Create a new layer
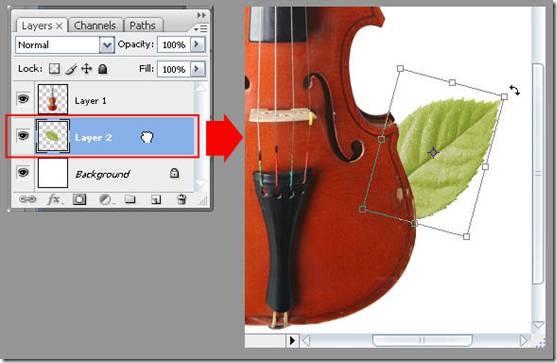557x363 pixels. (x=156, y=200)
